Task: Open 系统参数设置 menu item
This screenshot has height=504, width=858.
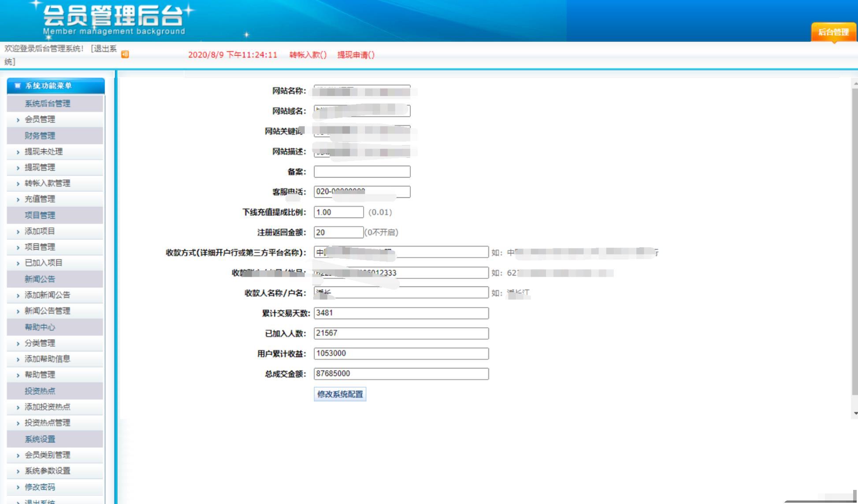Action: [x=47, y=471]
